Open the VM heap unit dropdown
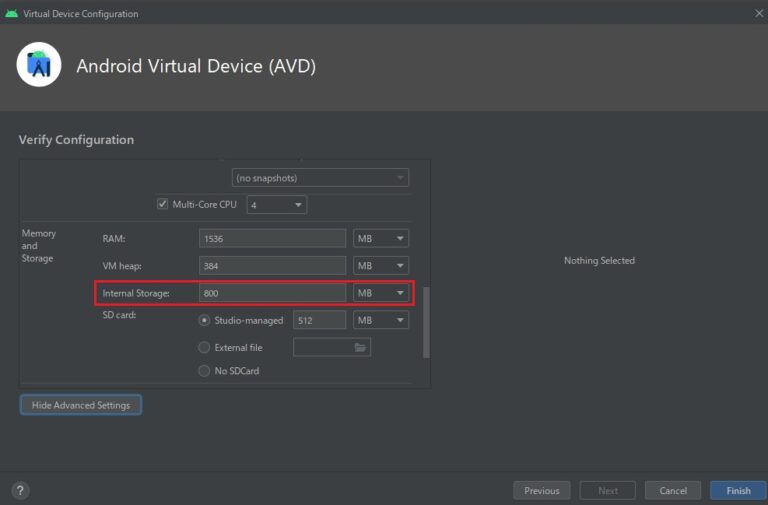 coord(381,265)
